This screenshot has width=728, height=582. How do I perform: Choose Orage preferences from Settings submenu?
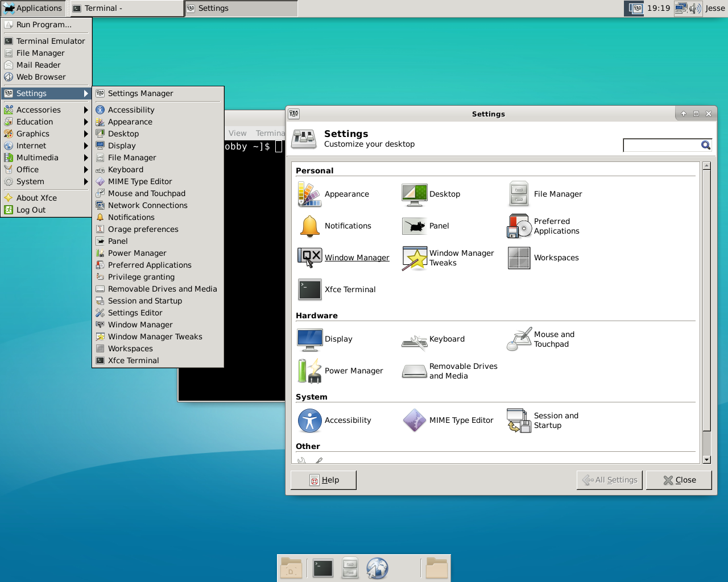158,229
